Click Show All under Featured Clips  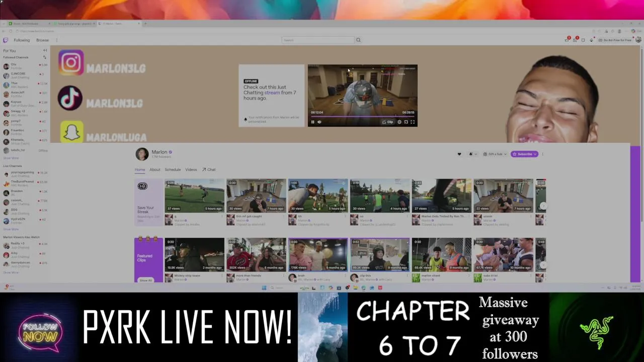tap(146, 280)
